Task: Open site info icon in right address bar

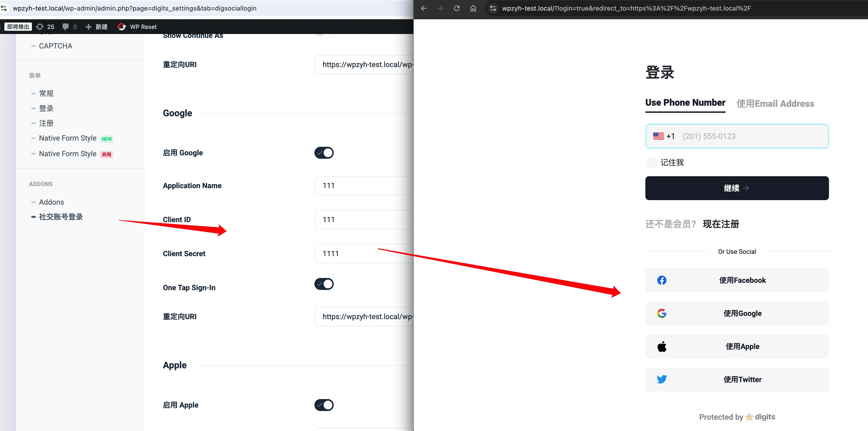Action: pos(493,9)
